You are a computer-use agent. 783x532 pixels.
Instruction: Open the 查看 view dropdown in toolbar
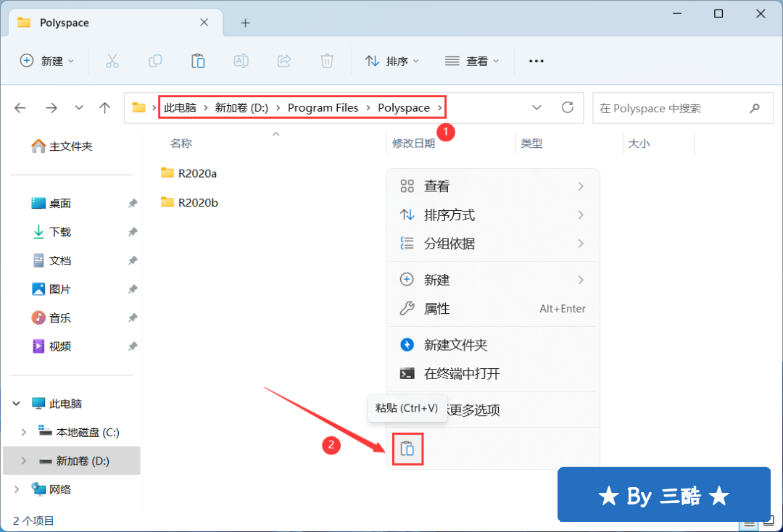click(x=472, y=61)
